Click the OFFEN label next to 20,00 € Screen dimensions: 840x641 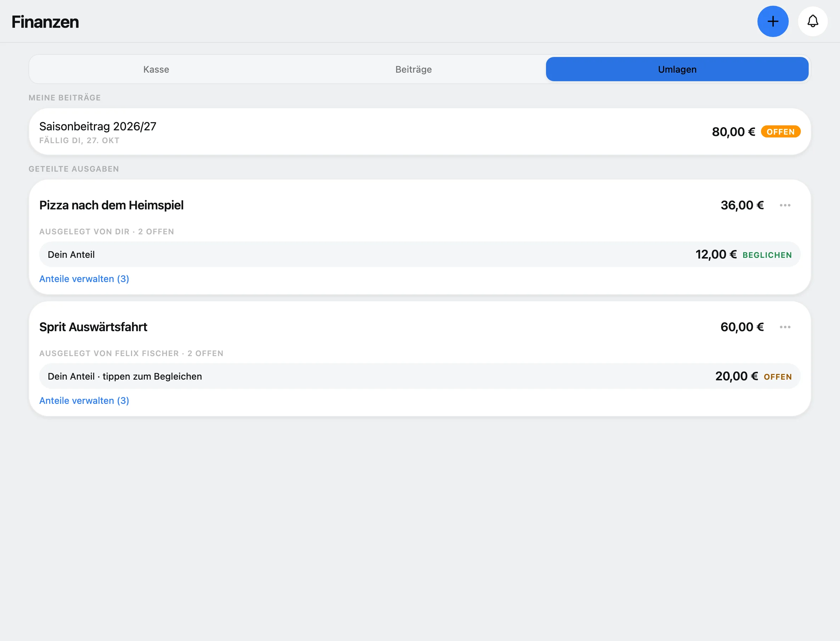(x=778, y=377)
